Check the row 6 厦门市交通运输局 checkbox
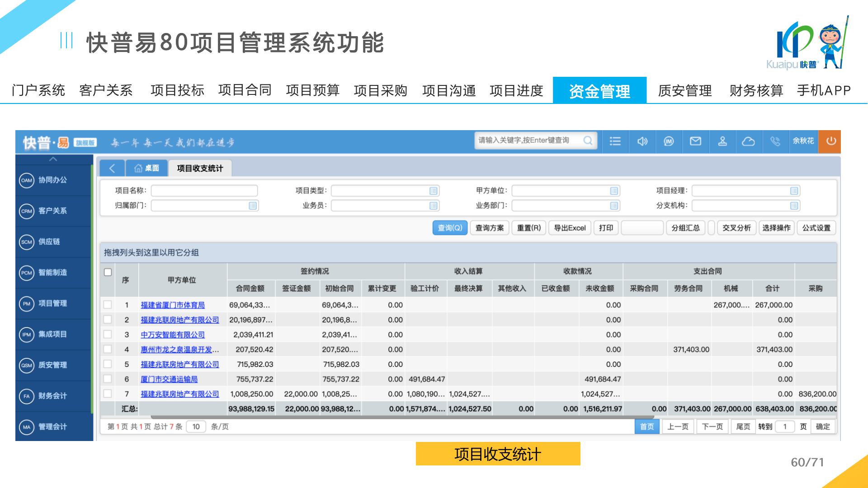This screenshot has width=868, height=488. [x=108, y=379]
